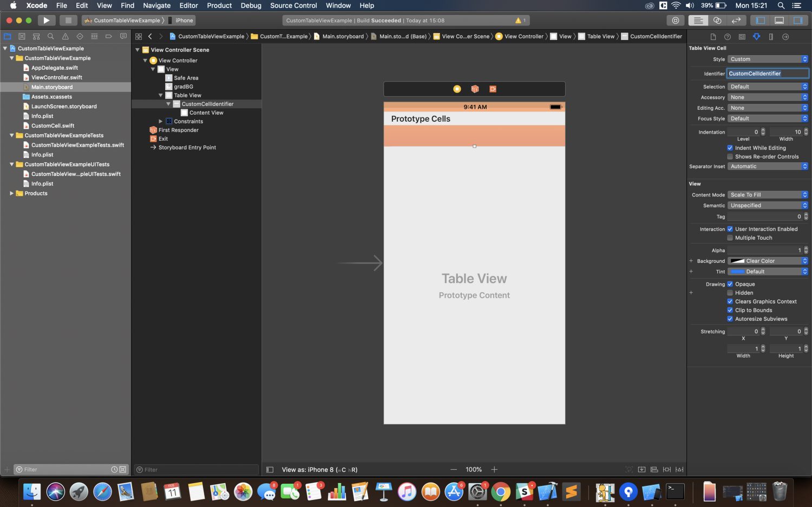Viewport: 812px width, 507px height.
Task: Switch to the Assistant editor overlapping circles
Action: [717, 21]
